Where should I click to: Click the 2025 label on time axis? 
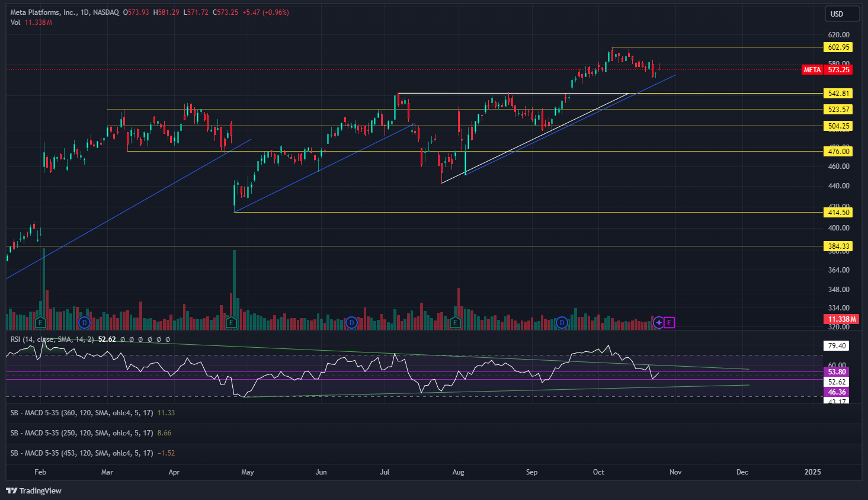coord(813,472)
